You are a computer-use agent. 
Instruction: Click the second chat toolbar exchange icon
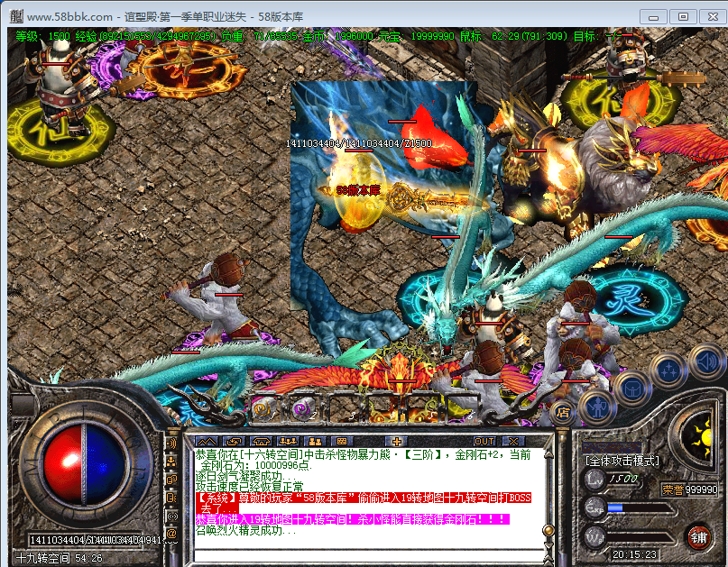(x=234, y=442)
